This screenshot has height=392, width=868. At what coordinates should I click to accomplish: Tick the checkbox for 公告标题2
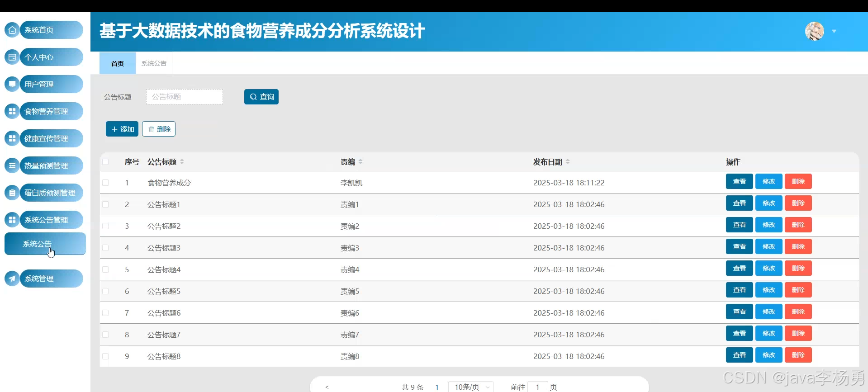point(105,226)
